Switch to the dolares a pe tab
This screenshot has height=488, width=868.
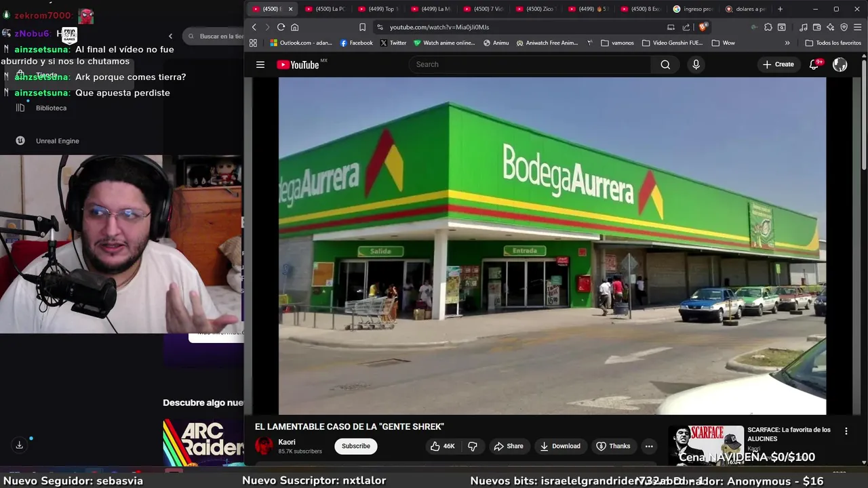tap(745, 9)
